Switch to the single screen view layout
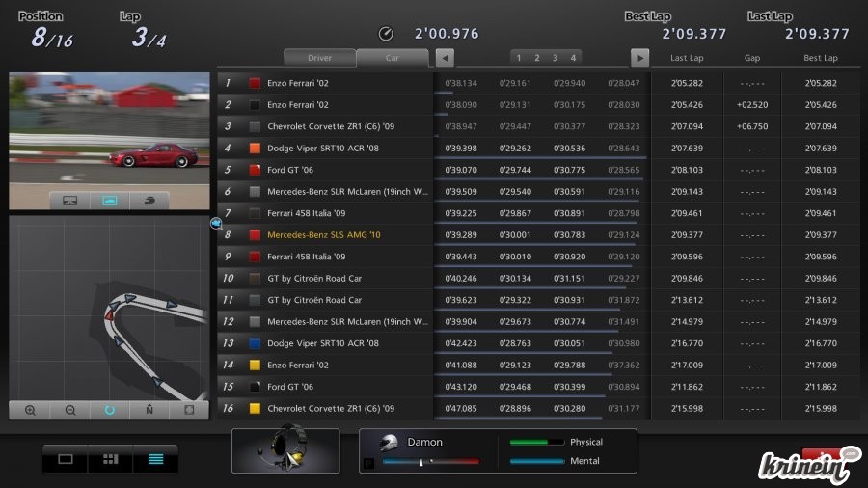This screenshot has height=488, width=868. (66, 459)
